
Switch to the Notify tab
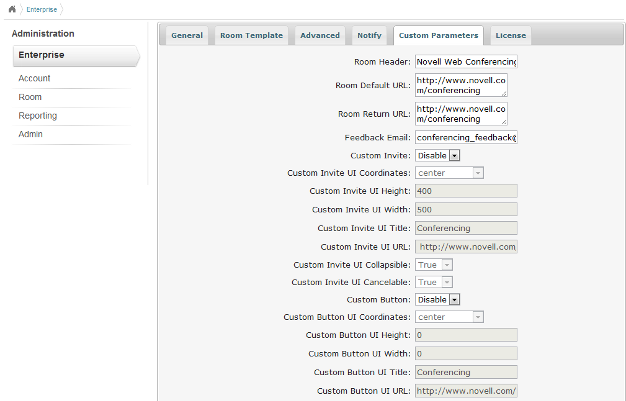369,35
